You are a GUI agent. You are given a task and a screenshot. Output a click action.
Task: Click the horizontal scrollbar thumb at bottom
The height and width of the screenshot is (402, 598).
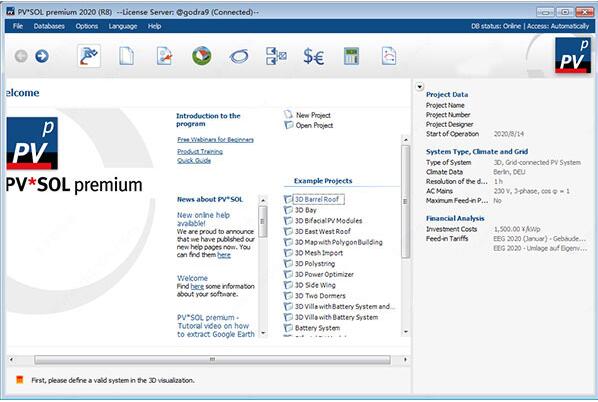(212, 359)
